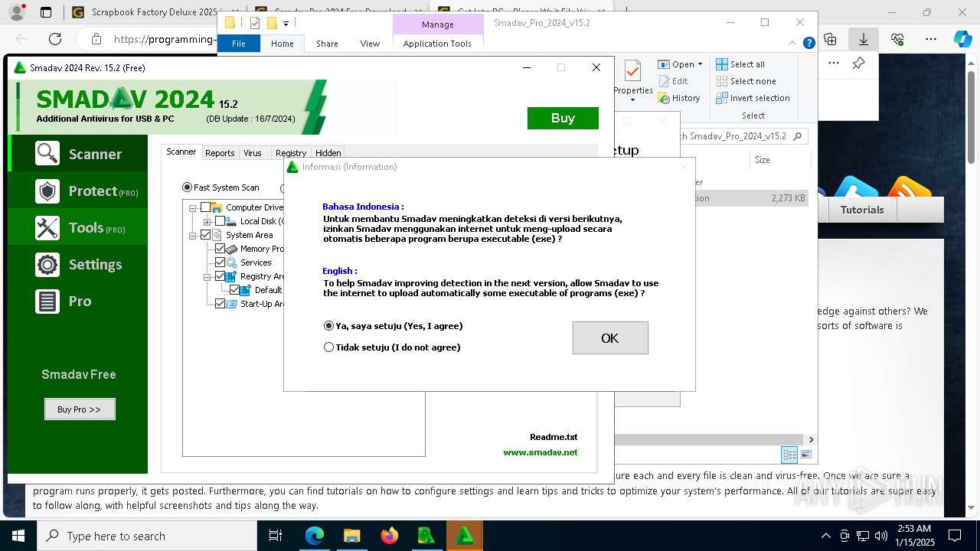Screen dimensions: 980x551
Task: Collapse the Registry Area tree node
Action: pos(207,276)
